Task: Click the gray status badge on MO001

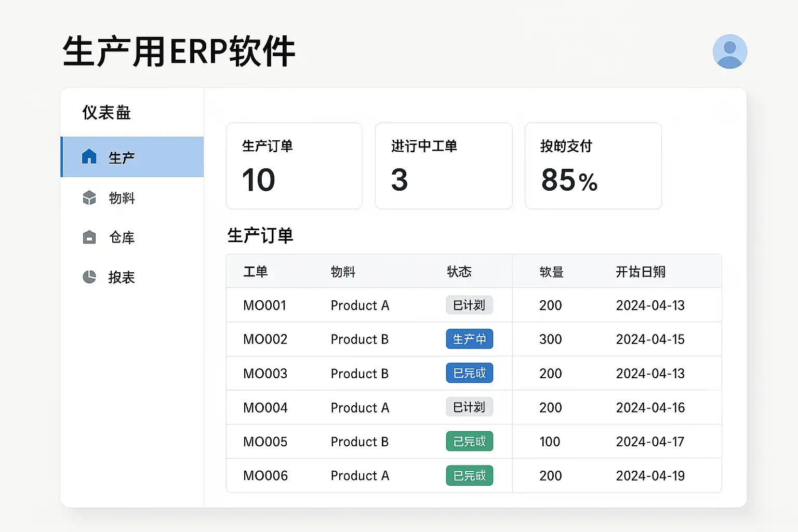Action: (x=469, y=305)
